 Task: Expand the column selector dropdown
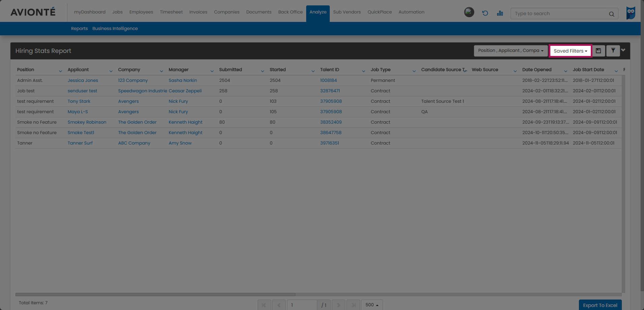[x=511, y=51]
